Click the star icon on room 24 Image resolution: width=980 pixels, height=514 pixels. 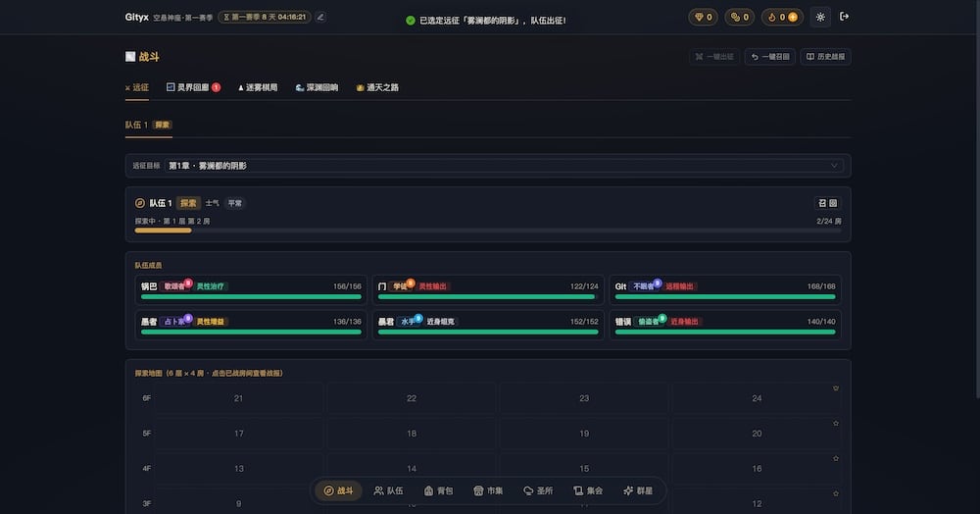pos(836,388)
